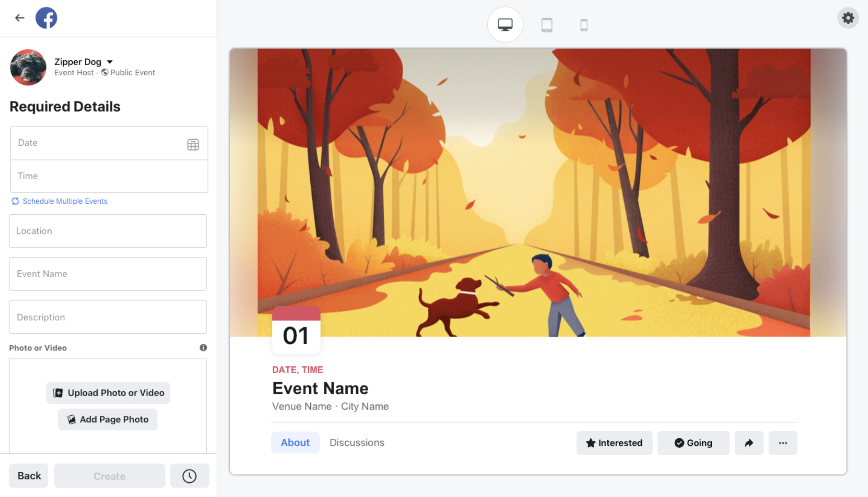Click the DATE, TIME label
This screenshot has width=868, height=497.
297,370
